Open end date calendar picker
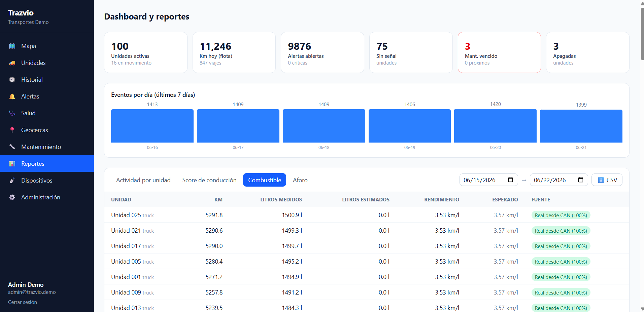The height and width of the screenshot is (312, 644). point(581,180)
